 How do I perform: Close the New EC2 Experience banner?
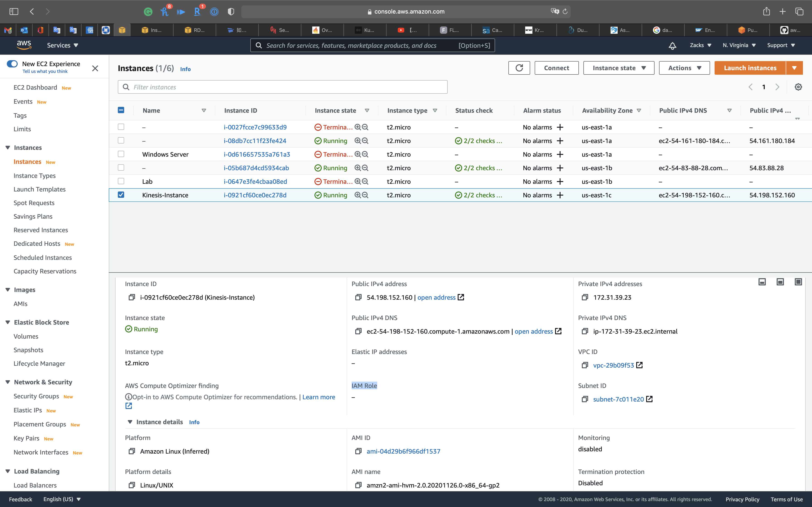[x=95, y=68]
